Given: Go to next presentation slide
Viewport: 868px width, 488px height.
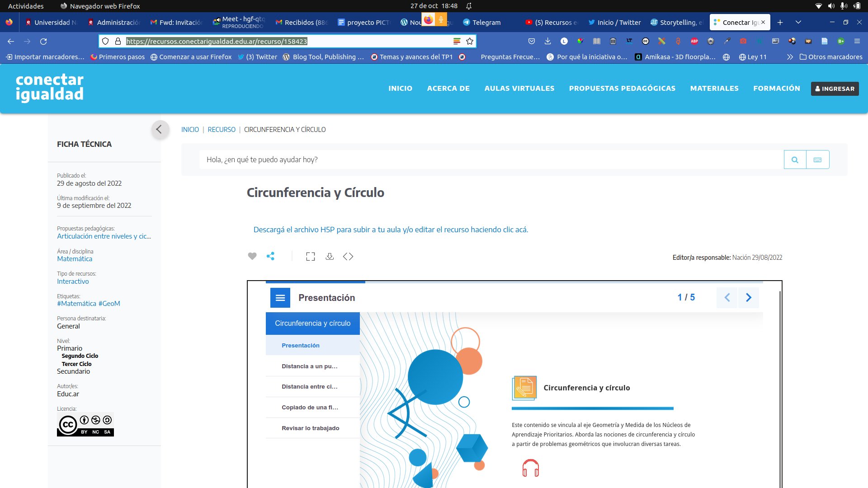Looking at the screenshot, I should point(749,297).
